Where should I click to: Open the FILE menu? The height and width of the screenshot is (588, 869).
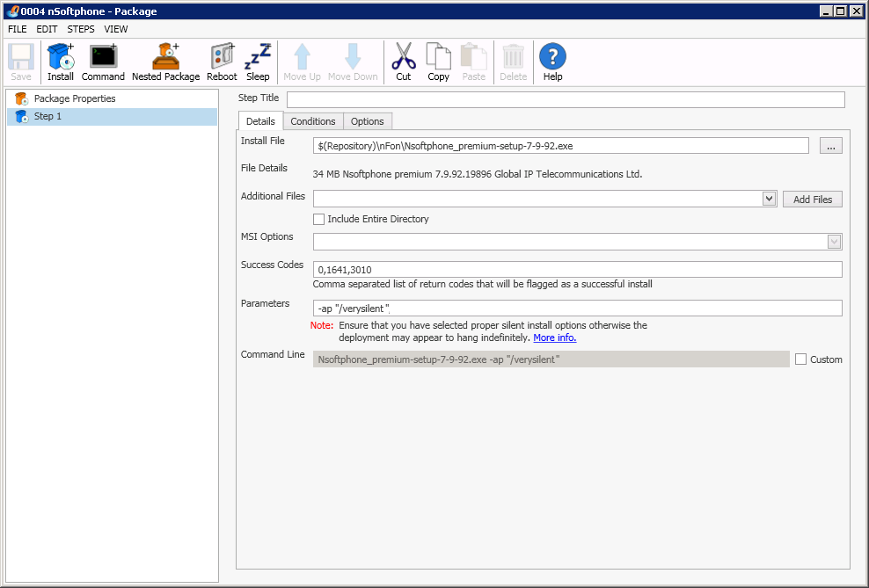point(18,29)
